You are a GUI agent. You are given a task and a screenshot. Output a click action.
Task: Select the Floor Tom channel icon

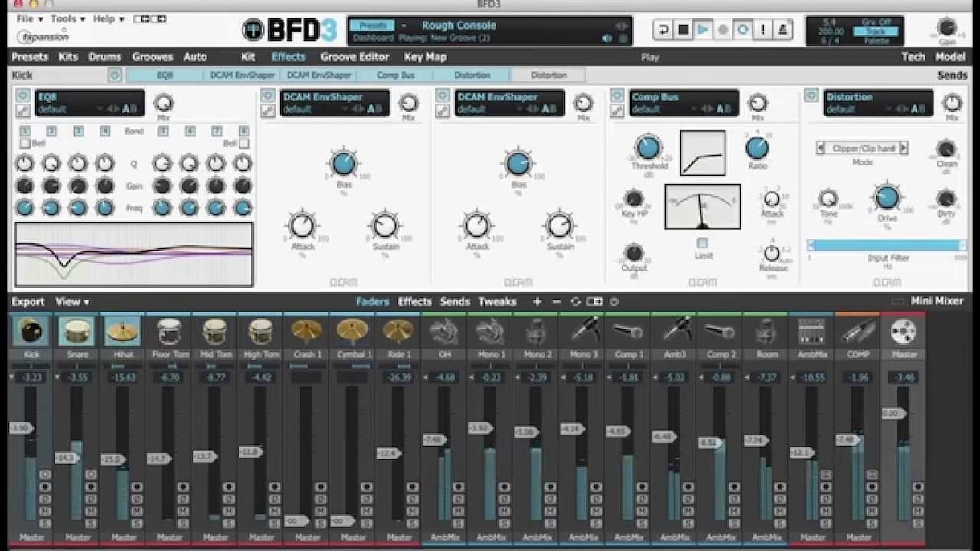tap(168, 331)
